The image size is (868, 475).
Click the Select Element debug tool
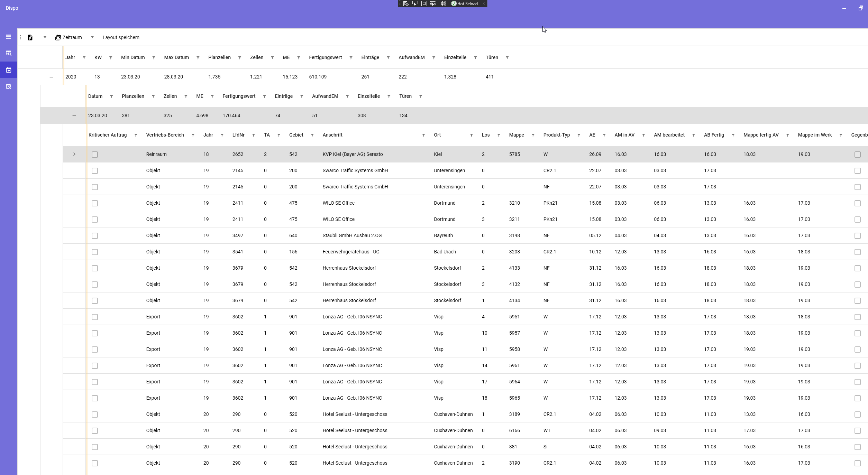415,3
